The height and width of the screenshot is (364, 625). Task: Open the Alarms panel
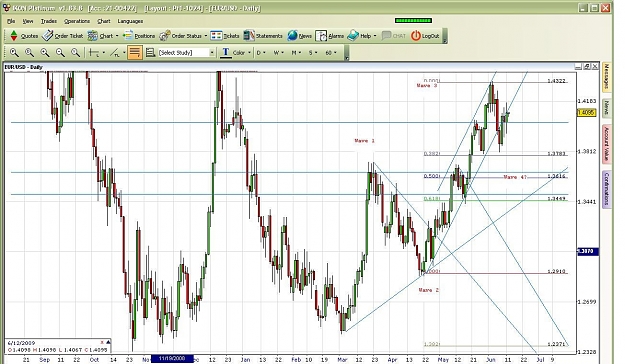[330, 36]
